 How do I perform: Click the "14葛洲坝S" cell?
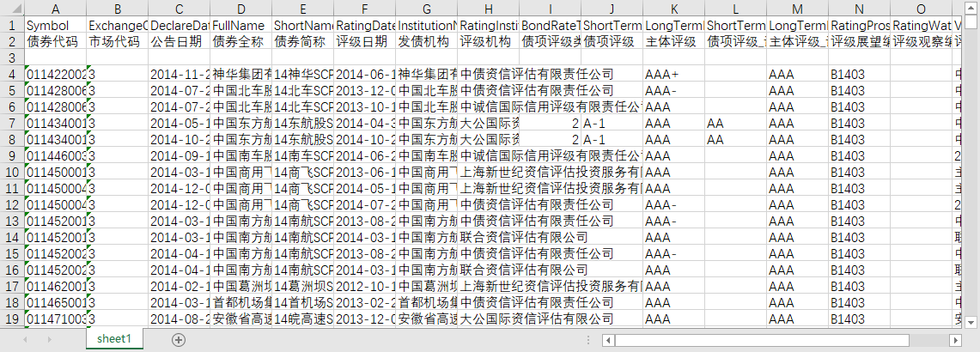tap(303, 287)
